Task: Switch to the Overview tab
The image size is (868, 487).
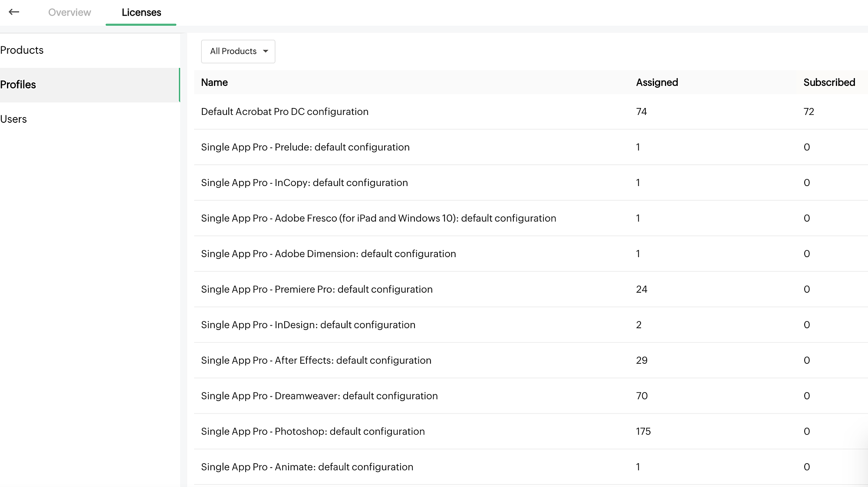Action: click(69, 13)
